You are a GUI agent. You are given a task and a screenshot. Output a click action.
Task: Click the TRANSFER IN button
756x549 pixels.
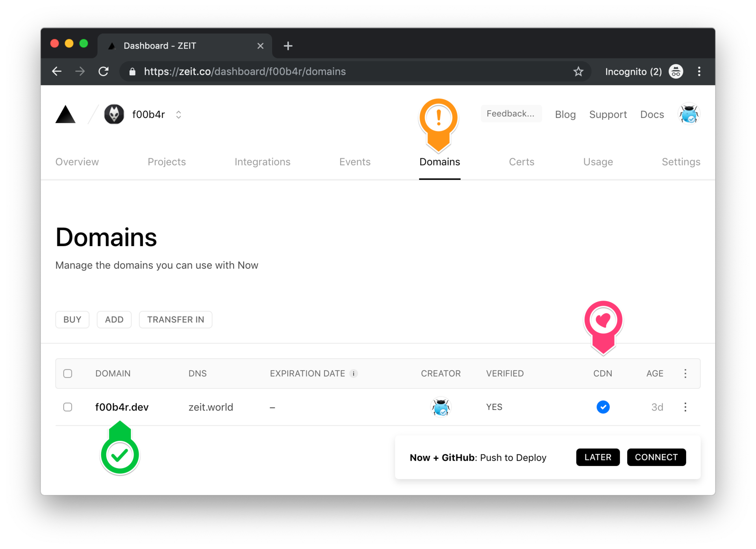[x=176, y=320]
